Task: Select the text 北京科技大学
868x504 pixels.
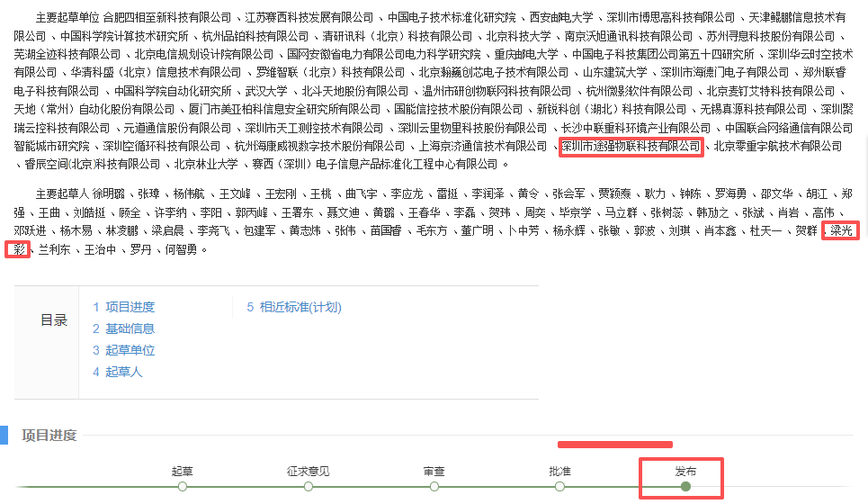Action: 519,37
